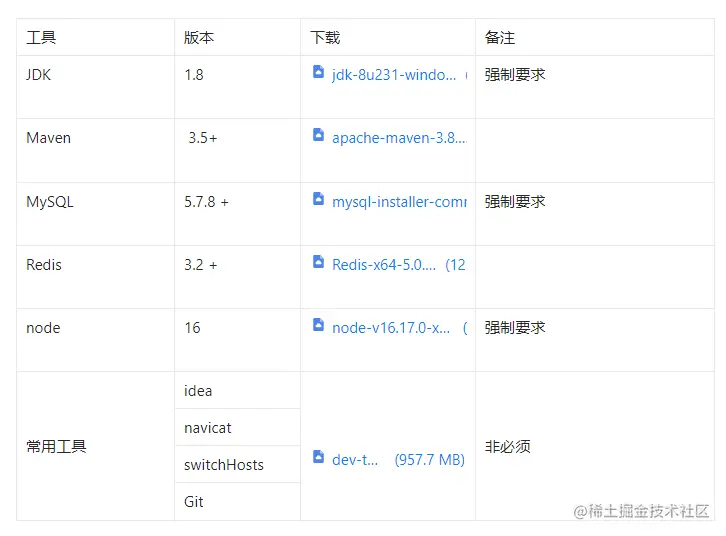Select the 备注 column header

pyautogui.click(x=500, y=37)
